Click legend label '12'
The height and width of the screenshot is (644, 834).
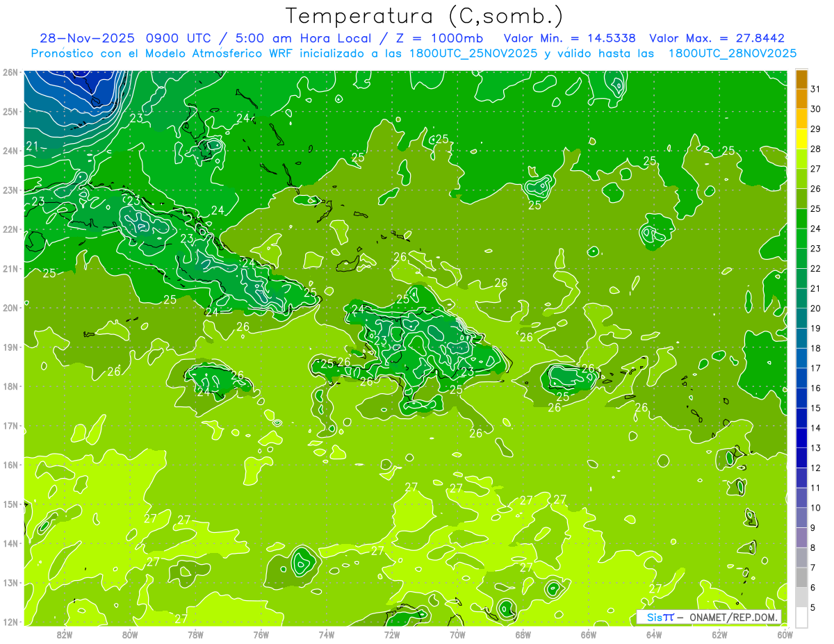[815, 468]
